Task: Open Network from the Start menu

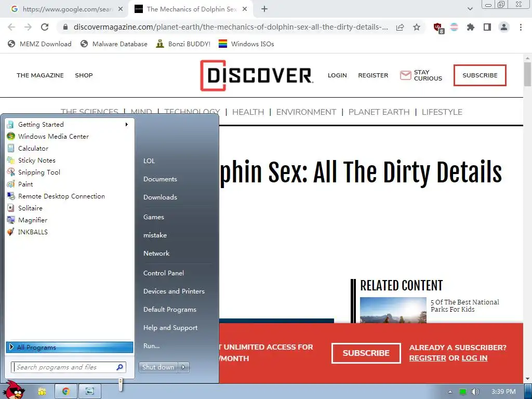Action: (x=156, y=254)
